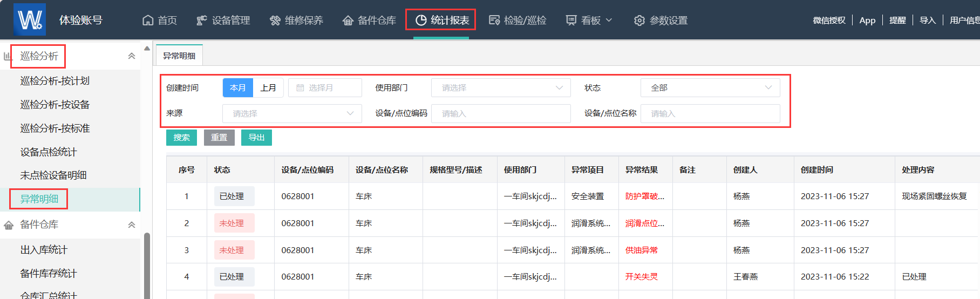The width and height of the screenshot is (980, 299).
Task: Select 异常明细 in sidebar
Action: (39, 199)
